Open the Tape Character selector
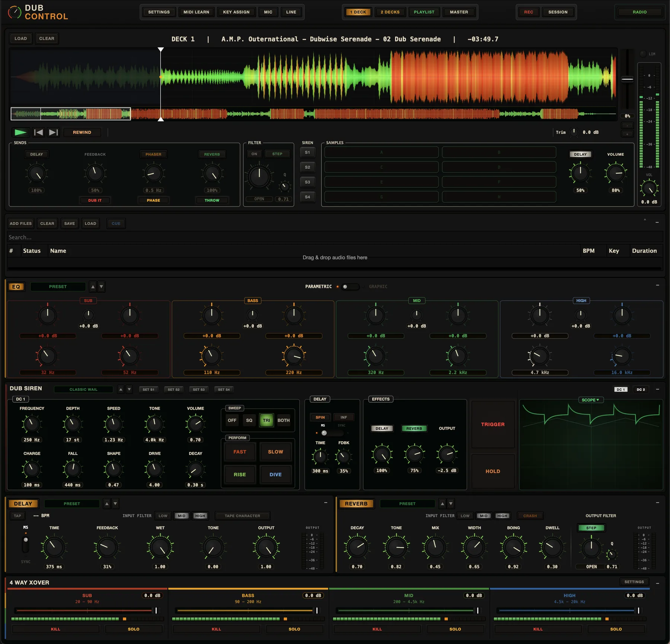The width and height of the screenshot is (670, 644). coord(242,516)
